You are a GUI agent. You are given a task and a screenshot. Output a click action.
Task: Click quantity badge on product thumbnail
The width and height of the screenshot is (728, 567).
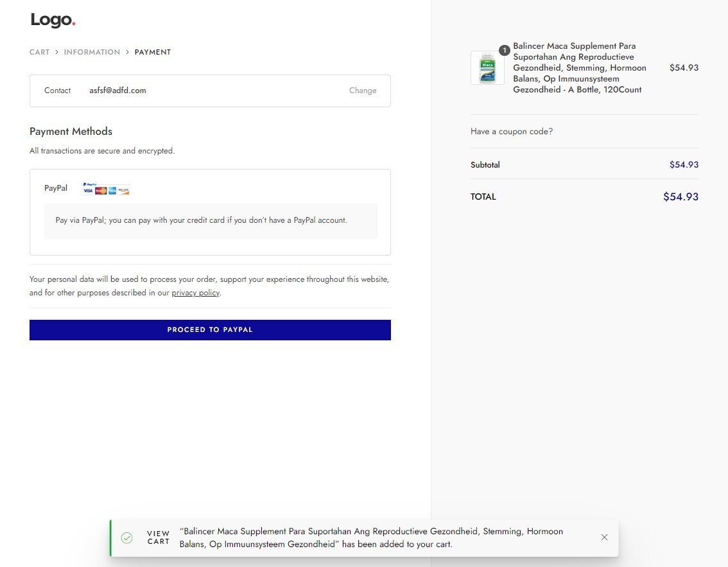[x=504, y=50]
